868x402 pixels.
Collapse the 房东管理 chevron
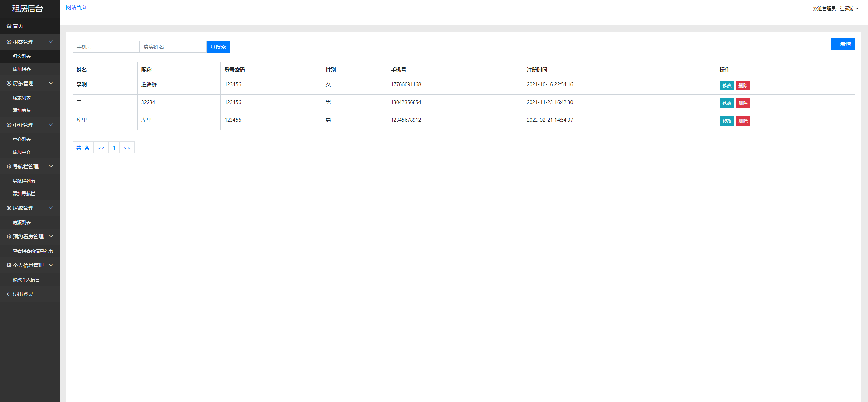coord(51,83)
